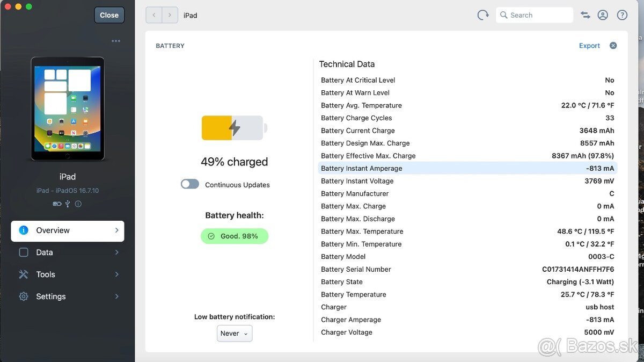Toggle the Continuous Updates switch

190,184
